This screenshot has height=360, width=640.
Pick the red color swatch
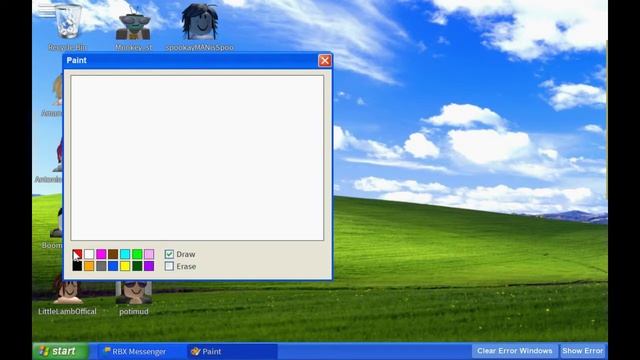77,254
